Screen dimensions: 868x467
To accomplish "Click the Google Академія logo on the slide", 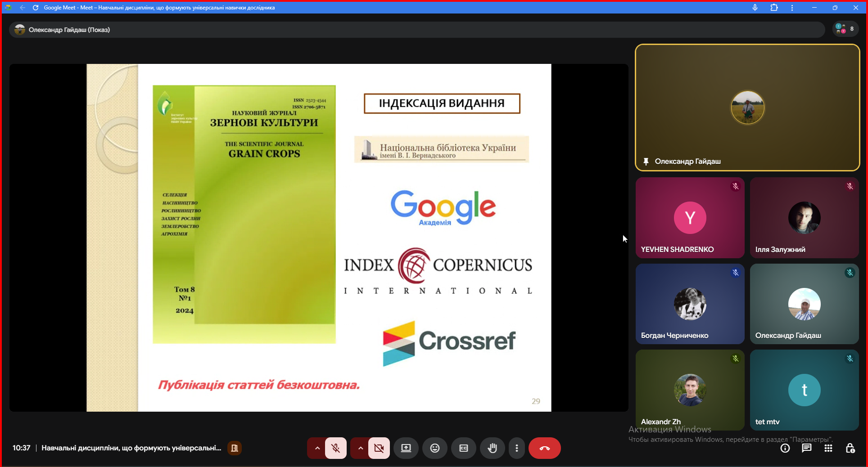I will pyautogui.click(x=443, y=208).
